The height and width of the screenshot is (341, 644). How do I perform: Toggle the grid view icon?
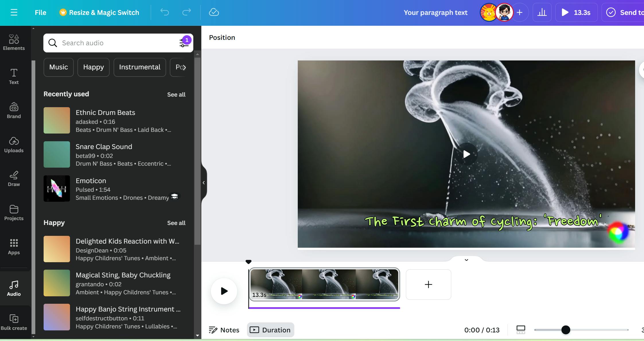click(521, 330)
